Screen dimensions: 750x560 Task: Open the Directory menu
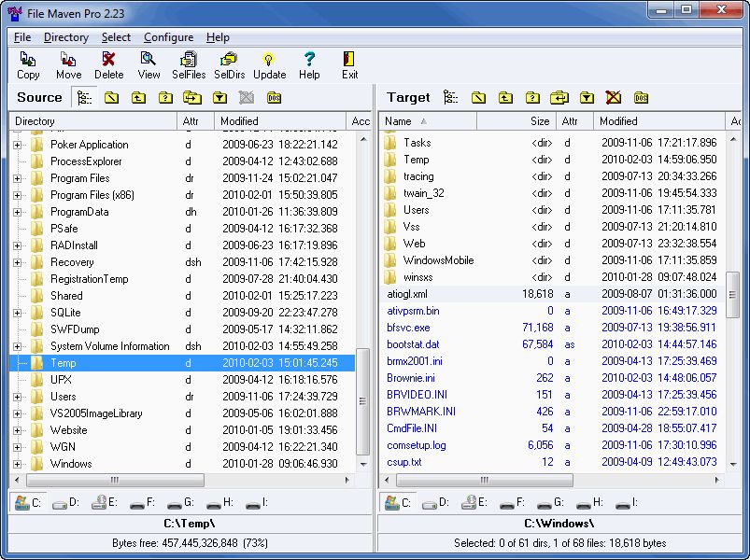point(66,37)
